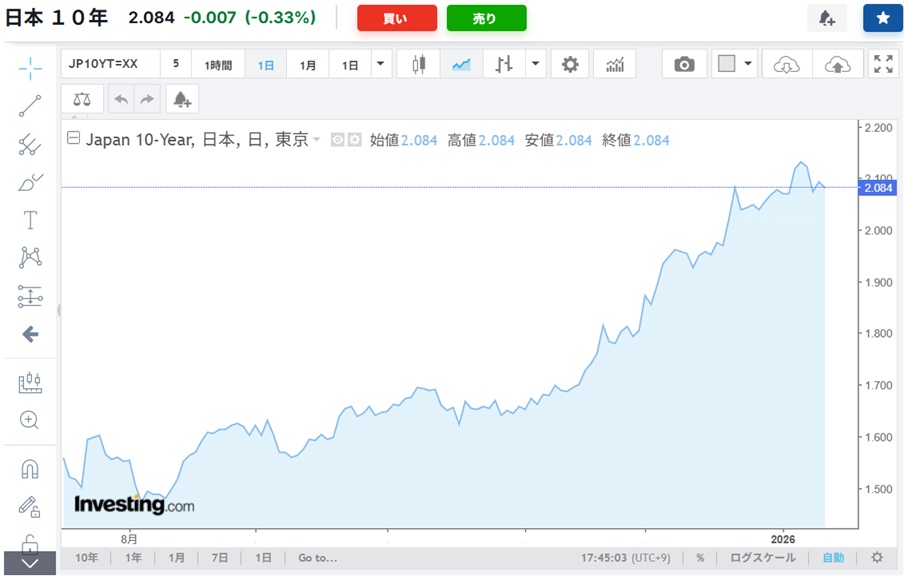Screen dimensions: 904x576
Task: Enter fullscreen chart mode
Action: click(x=883, y=65)
